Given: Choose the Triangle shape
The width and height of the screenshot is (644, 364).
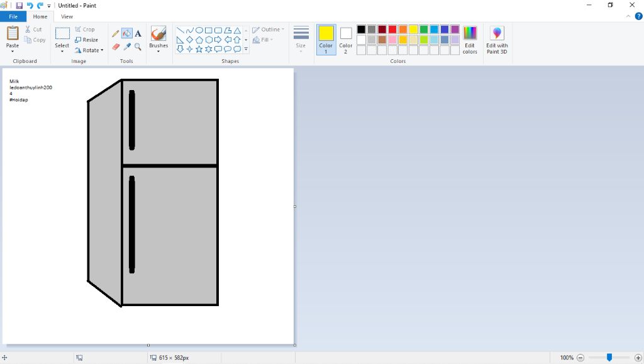Looking at the screenshot, I should click(237, 30).
